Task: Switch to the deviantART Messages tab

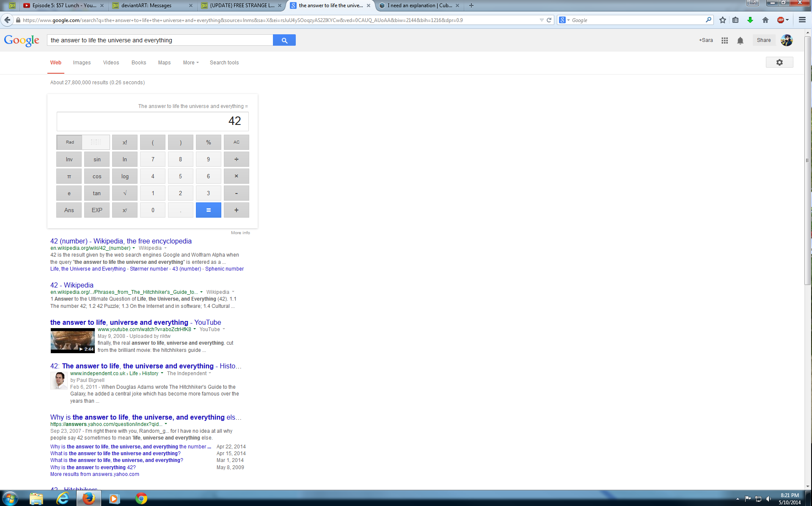Action: point(152,6)
